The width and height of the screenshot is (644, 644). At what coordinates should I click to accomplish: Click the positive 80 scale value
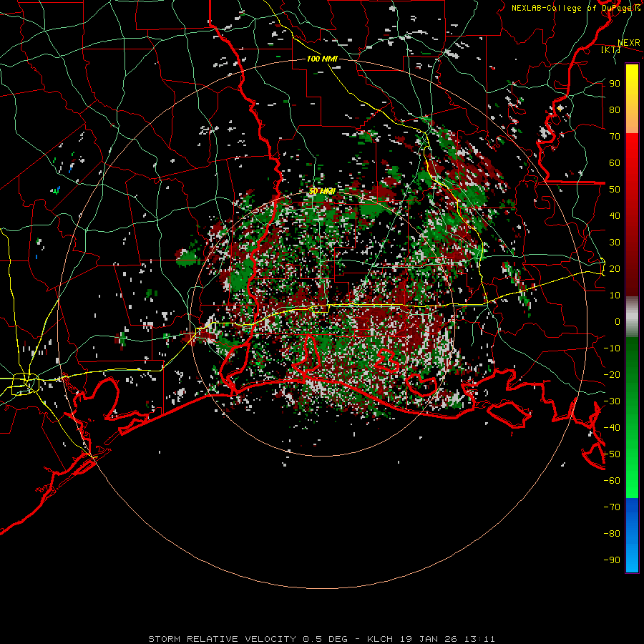tap(615, 110)
